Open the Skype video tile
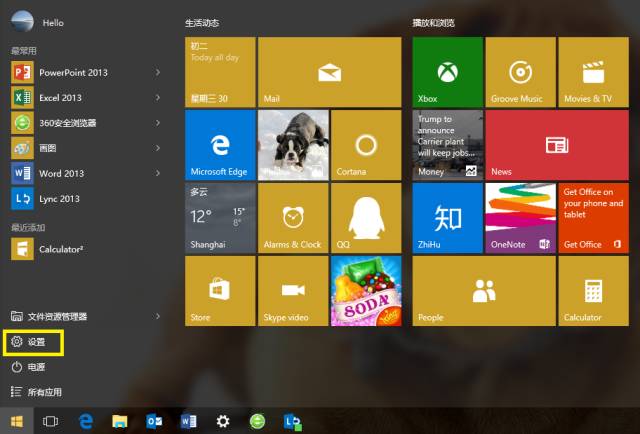640x434 pixels. pos(293,291)
